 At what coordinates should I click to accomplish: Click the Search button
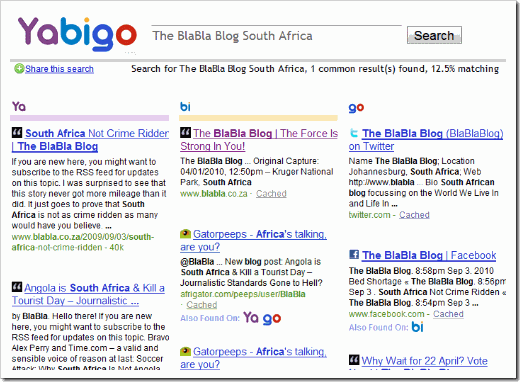434,35
